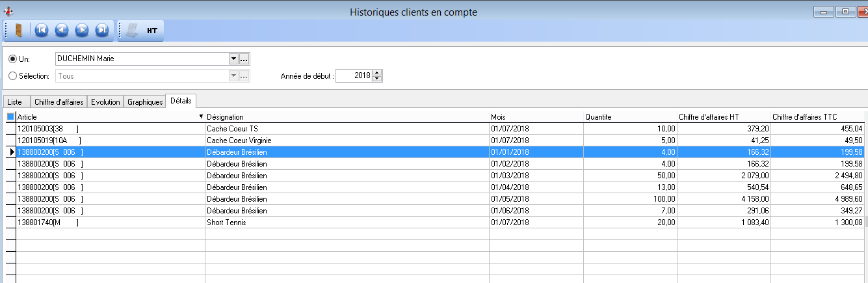Click the ellipsis browse button beside client field
Image resolution: width=868 pixels, height=283 pixels.
coord(244,59)
